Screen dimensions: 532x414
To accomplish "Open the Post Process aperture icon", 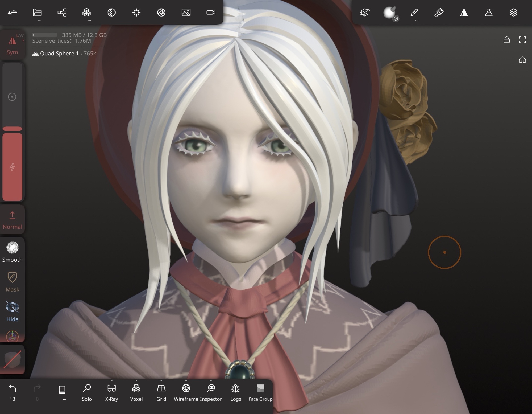I will pyautogui.click(x=161, y=13).
